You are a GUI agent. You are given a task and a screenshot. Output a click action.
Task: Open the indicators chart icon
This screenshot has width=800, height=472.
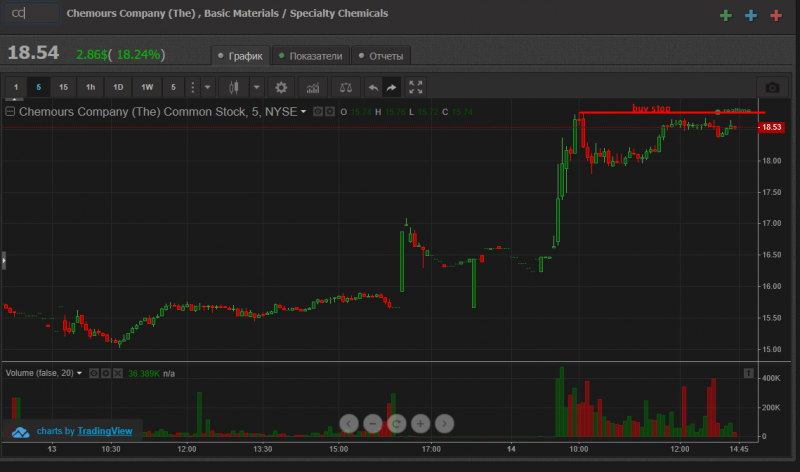(x=313, y=87)
